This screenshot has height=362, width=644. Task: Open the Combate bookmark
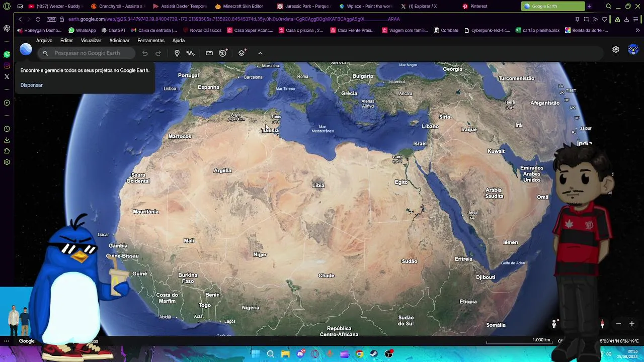click(446, 30)
